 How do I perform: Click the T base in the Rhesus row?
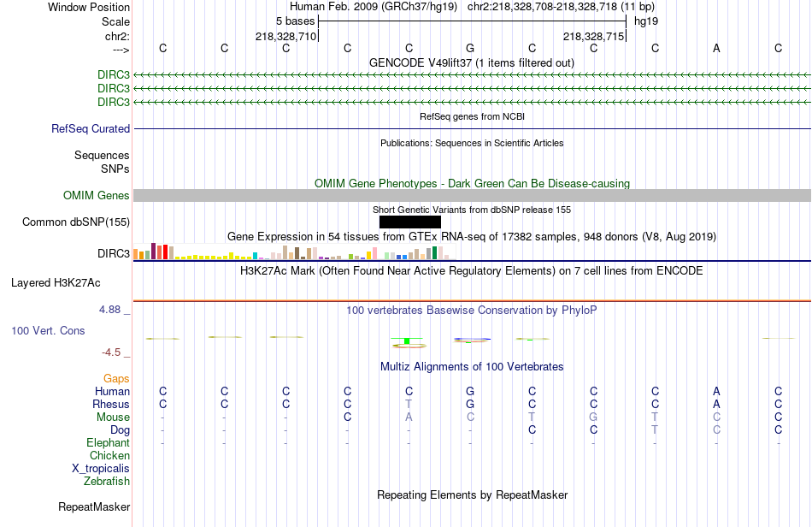pos(409,404)
